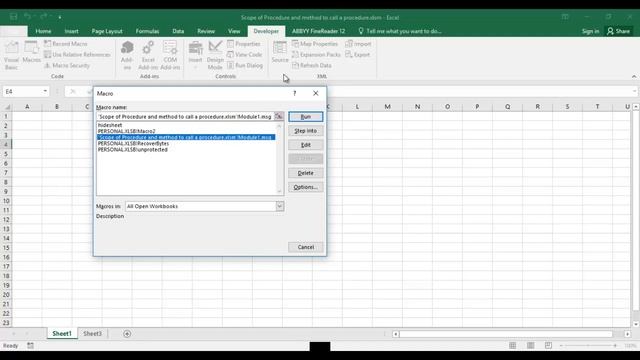This screenshot has height=360, width=640.
Task: Add a new sheet with plus icon
Action: tap(127, 334)
